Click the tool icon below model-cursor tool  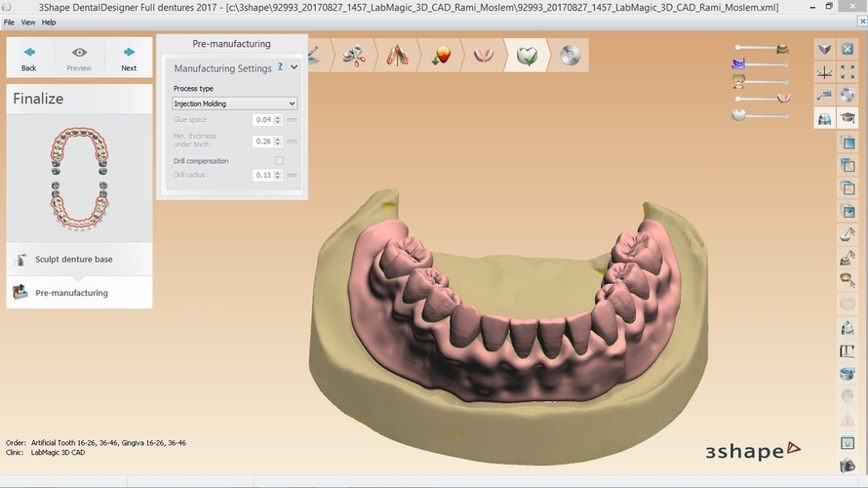pos(848,258)
